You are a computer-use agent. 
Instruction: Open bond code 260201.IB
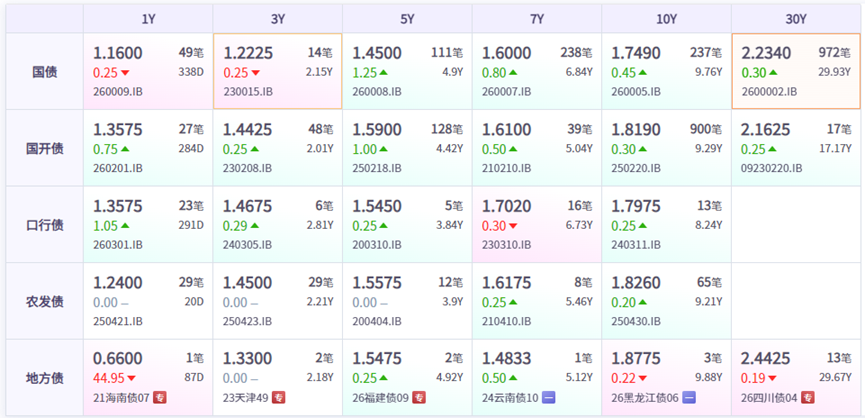tap(118, 168)
